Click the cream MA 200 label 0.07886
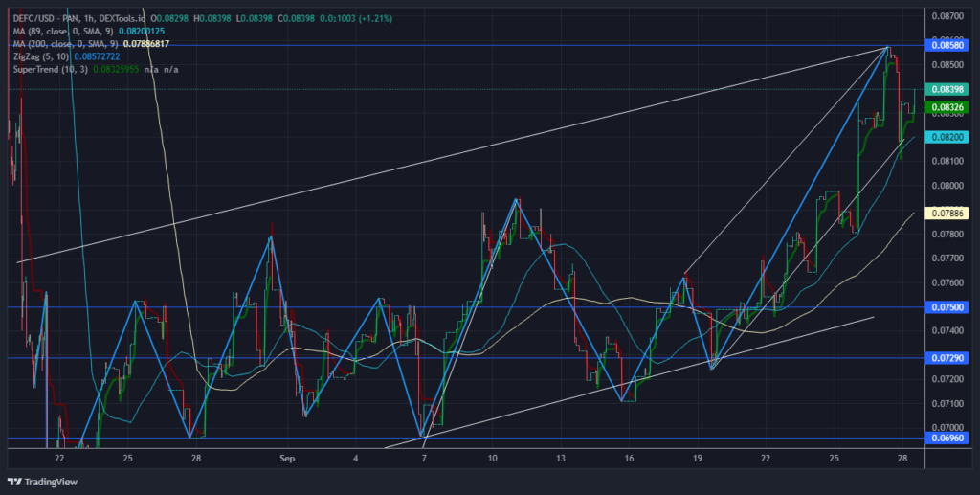The height and width of the screenshot is (495, 980). click(x=947, y=214)
